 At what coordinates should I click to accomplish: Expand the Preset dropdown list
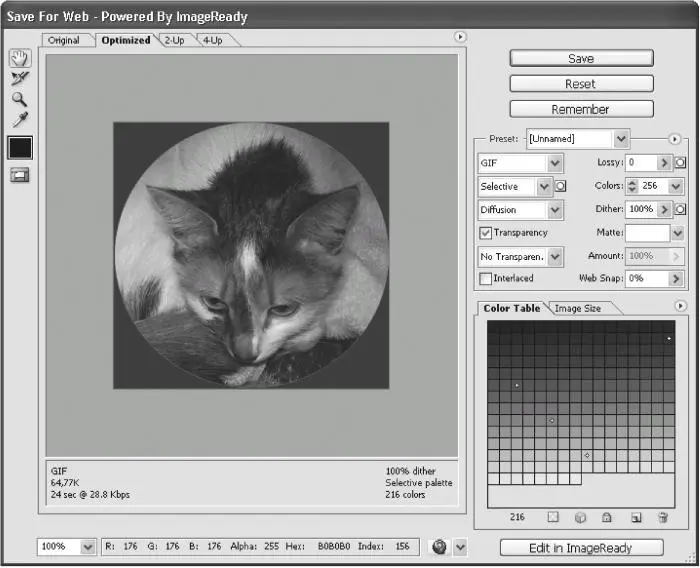tap(621, 139)
